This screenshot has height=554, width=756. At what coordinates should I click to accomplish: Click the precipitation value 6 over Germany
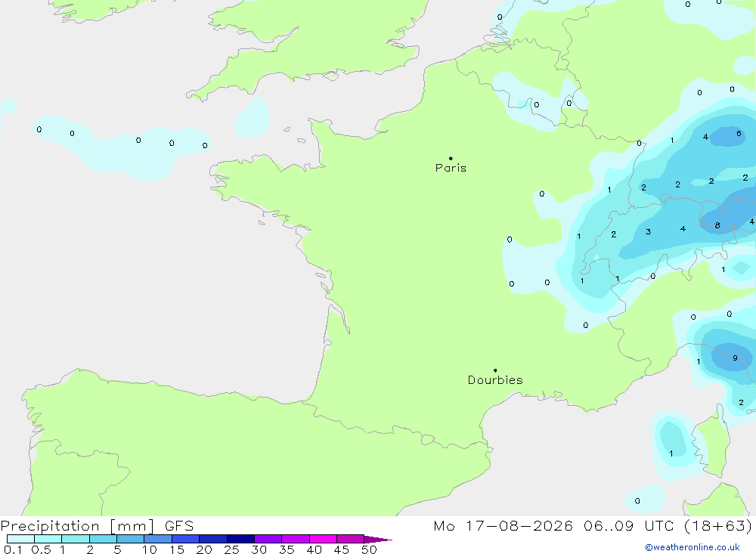click(739, 133)
